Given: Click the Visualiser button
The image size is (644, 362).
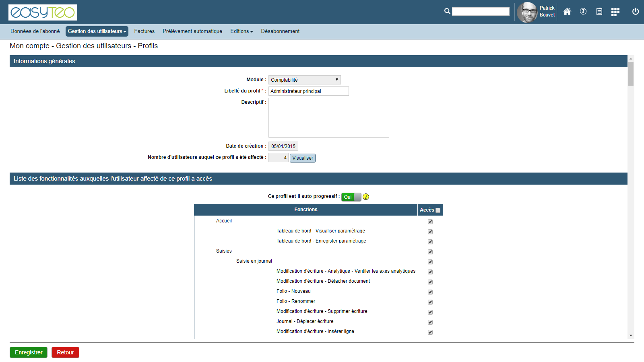Looking at the screenshot, I should (303, 158).
